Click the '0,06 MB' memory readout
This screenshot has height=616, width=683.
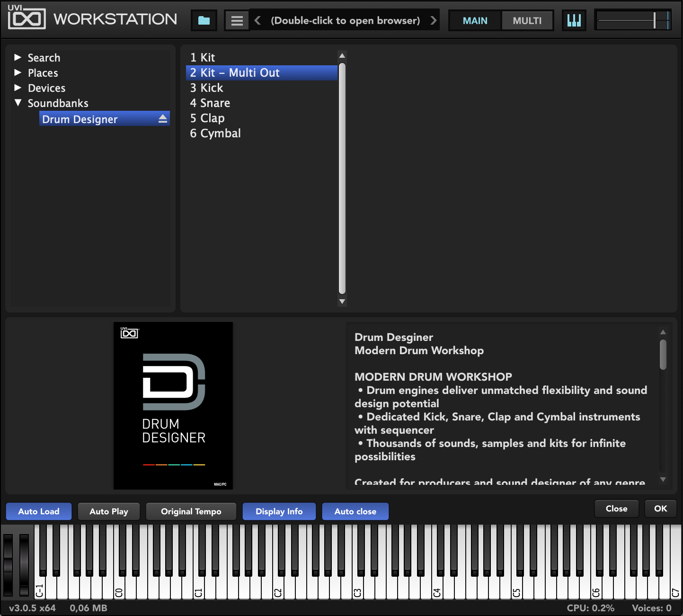(89, 608)
